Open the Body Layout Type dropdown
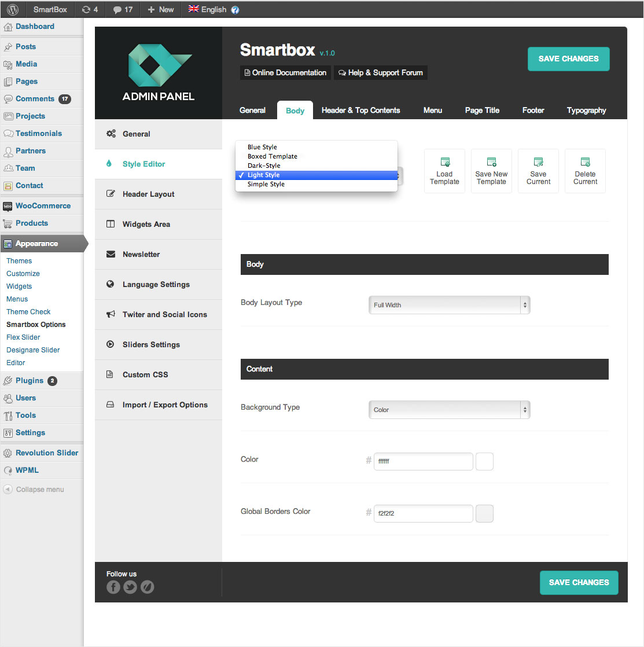644x647 pixels. tap(449, 304)
